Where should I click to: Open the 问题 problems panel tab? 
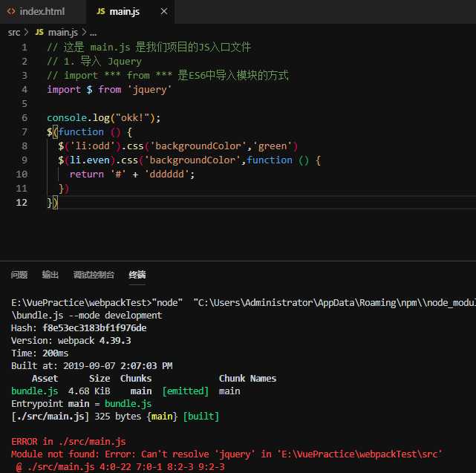19,275
